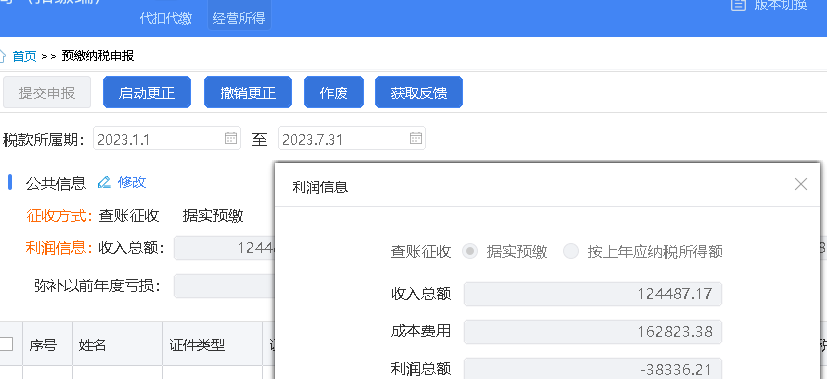Screen dimensions: 827x379
Task: Close the 利润信息 dialog
Action: point(801,184)
